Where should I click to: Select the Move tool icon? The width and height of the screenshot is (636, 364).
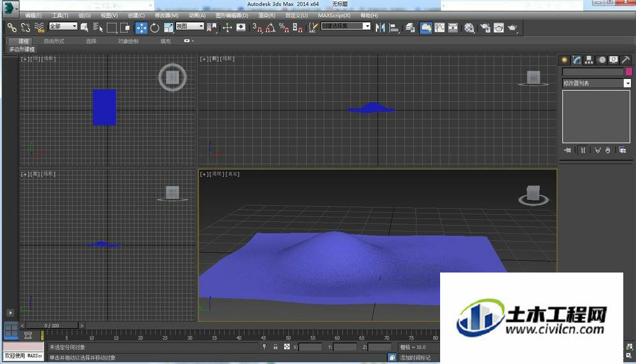coord(141,27)
